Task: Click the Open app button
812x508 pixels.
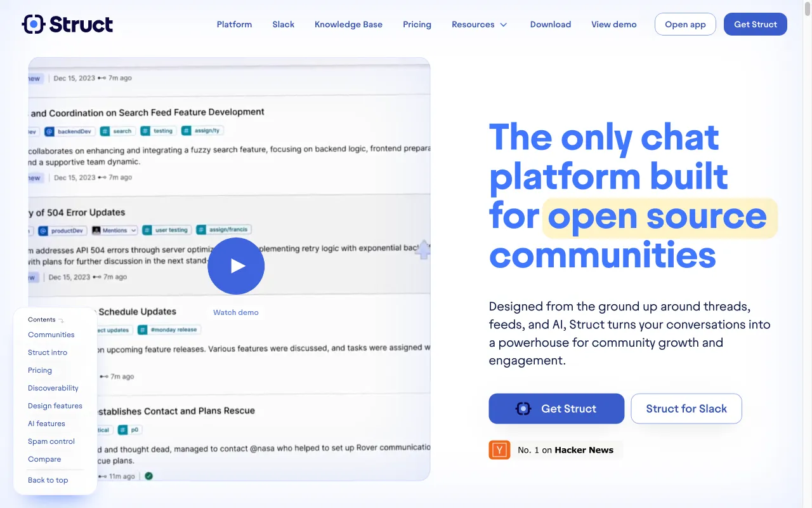Action: click(x=685, y=24)
